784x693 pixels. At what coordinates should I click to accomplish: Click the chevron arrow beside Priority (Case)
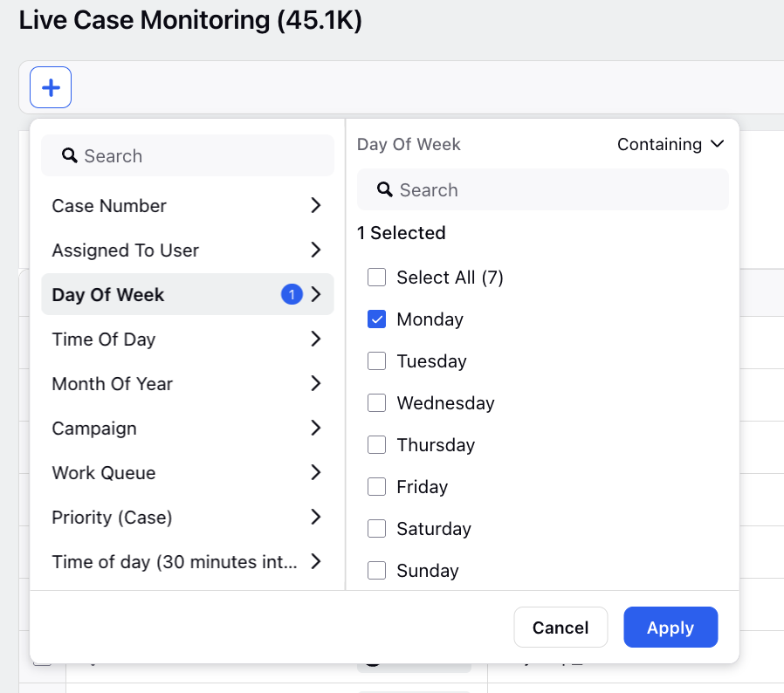[315, 517]
